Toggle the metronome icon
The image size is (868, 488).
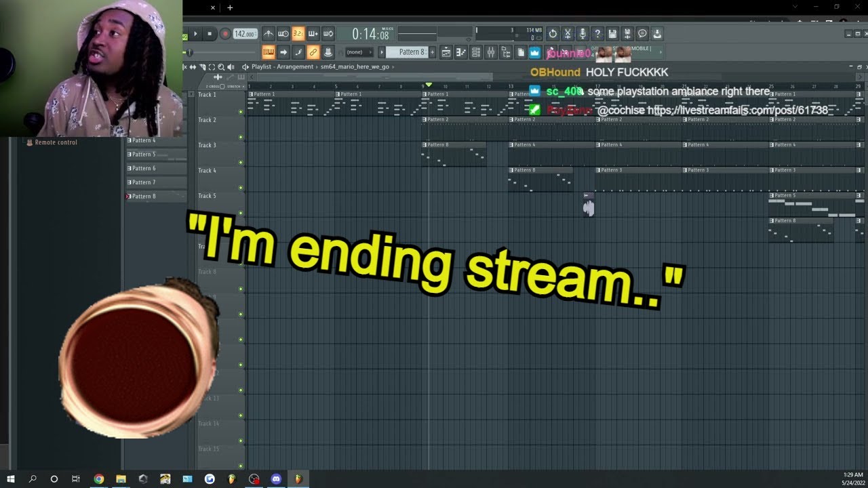click(269, 34)
